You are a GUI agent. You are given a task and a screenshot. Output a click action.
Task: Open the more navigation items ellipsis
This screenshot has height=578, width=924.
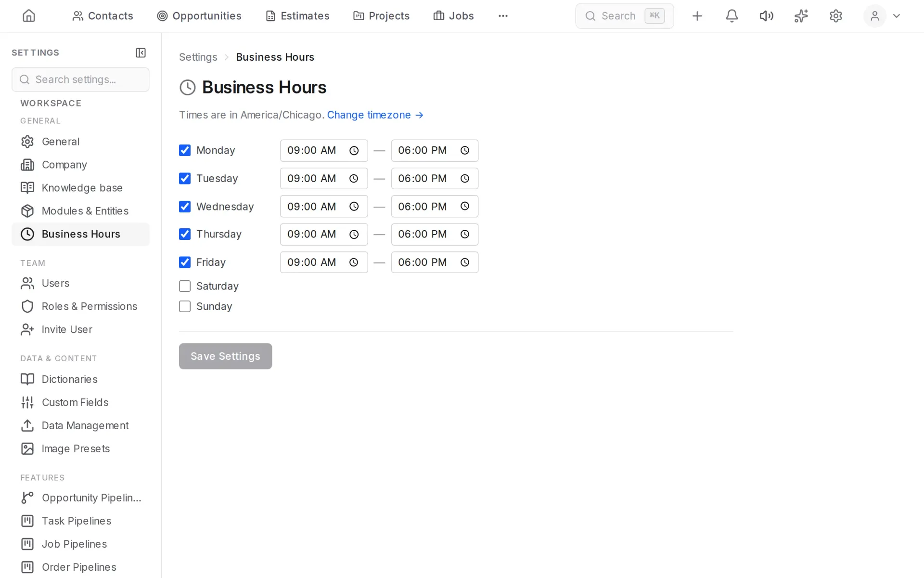pos(503,16)
